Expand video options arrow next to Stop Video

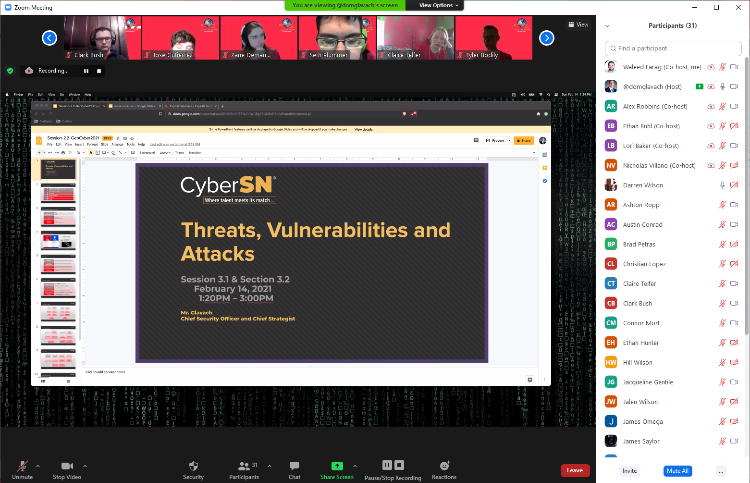pyautogui.click(x=85, y=466)
